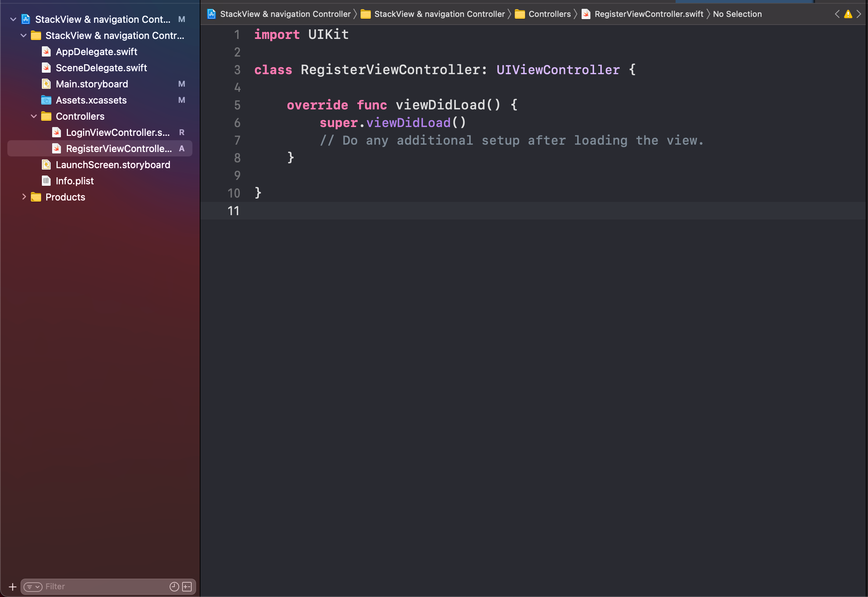The image size is (868, 597).
Task: Select Main.storyboard in the project navigator
Action: point(92,84)
